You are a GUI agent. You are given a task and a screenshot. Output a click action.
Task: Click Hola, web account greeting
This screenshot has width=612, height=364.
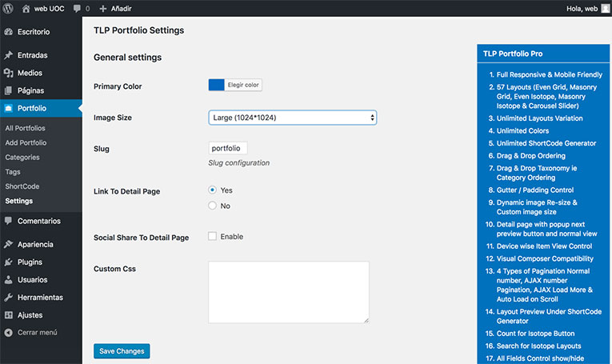tap(582, 9)
